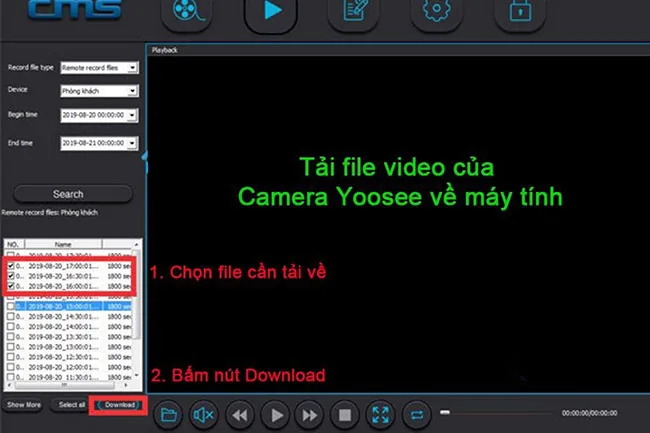Click the file list scroll right arrow

126,385
